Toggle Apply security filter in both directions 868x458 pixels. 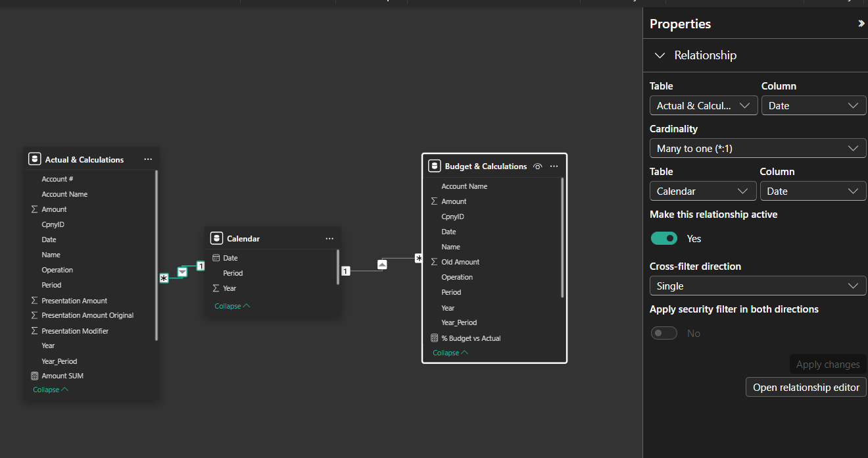point(664,334)
